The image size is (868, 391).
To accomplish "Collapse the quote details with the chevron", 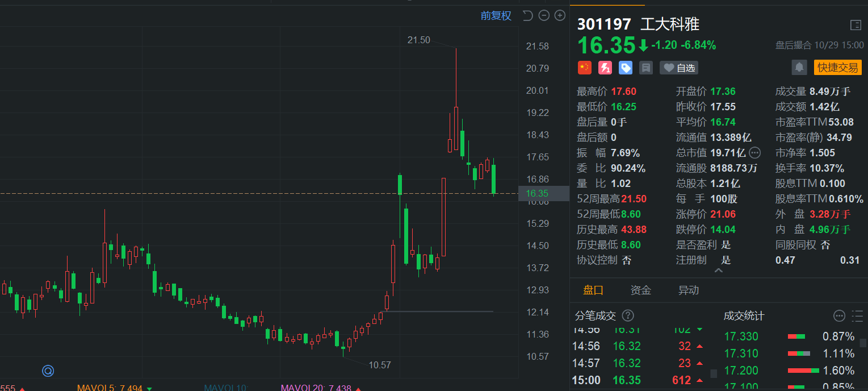I will pyautogui.click(x=719, y=271).
